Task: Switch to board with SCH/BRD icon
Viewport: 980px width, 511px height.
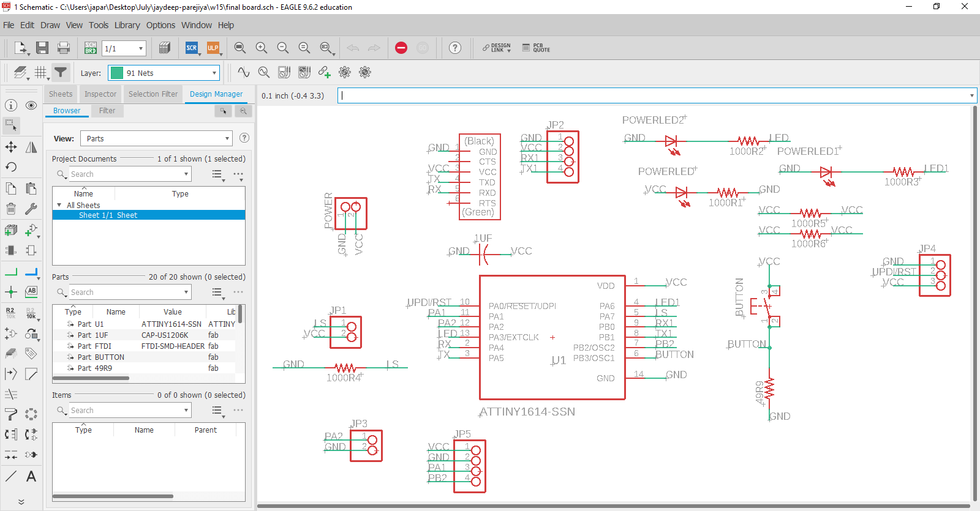Action: (90, 48)
